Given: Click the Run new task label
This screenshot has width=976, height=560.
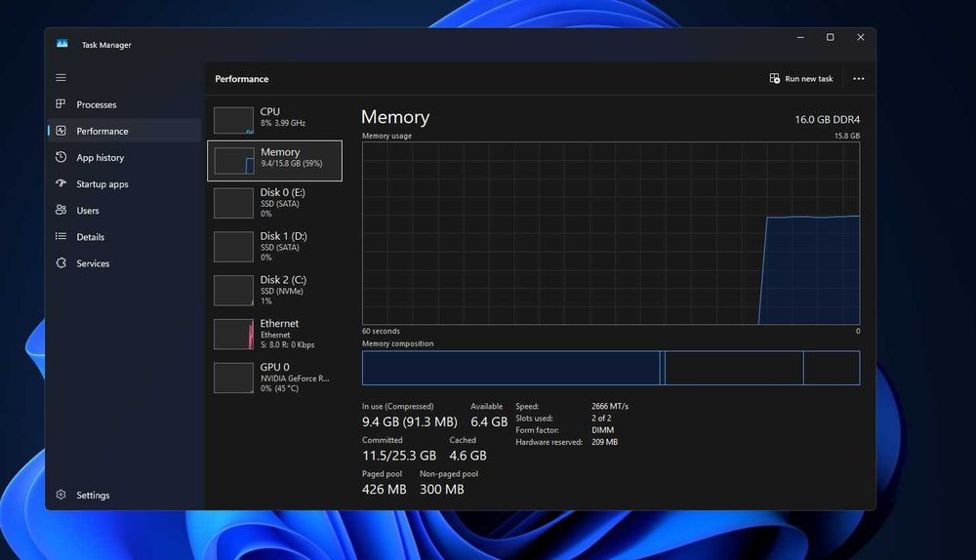Looking at the screenshot, I should point(808,79).
